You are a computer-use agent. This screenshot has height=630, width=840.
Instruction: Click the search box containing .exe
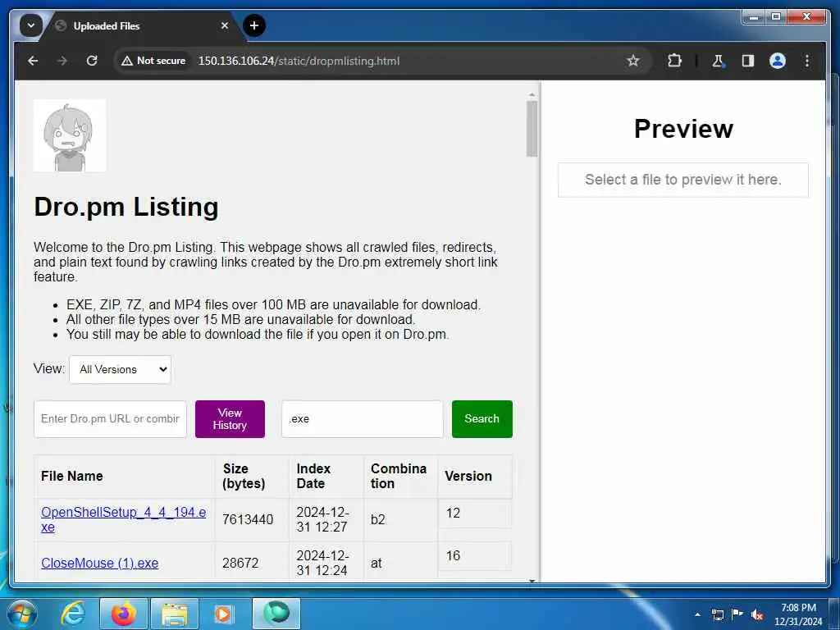tap(363, 419)
